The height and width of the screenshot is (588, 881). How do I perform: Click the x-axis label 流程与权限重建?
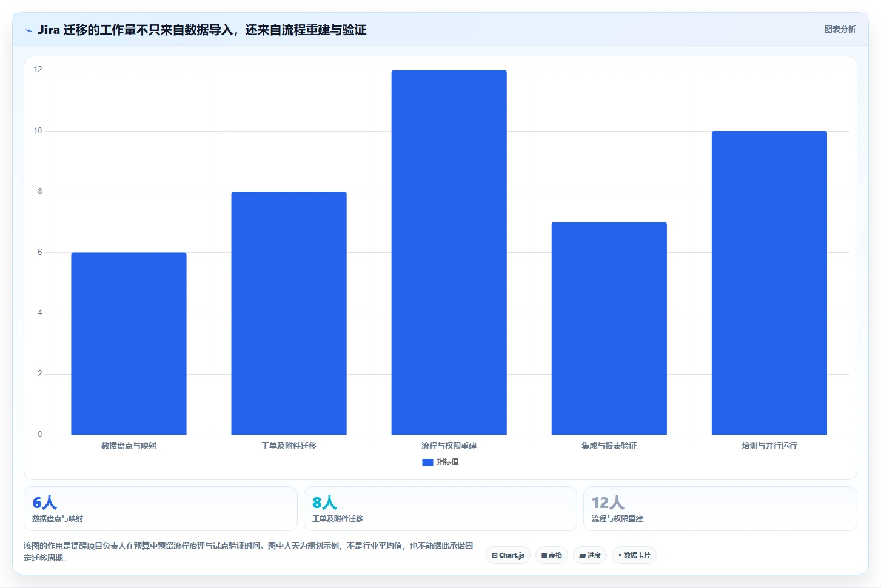pyautogui.click(x=449, y=446)
